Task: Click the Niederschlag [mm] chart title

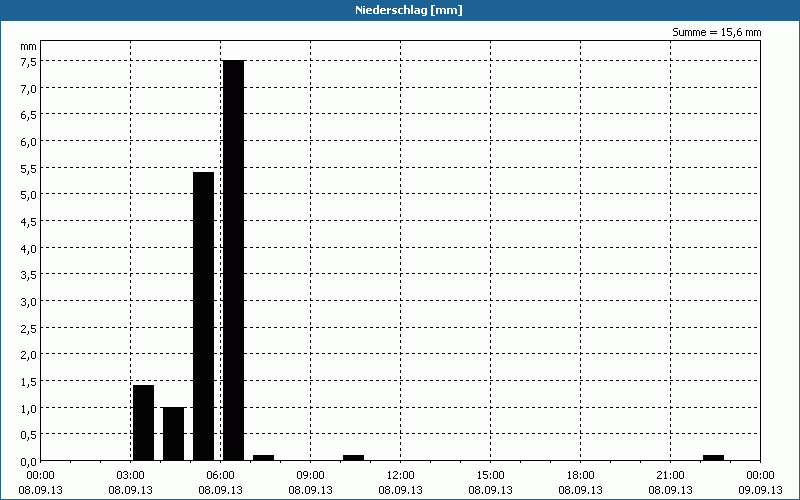Action: (x=409, y=10)
